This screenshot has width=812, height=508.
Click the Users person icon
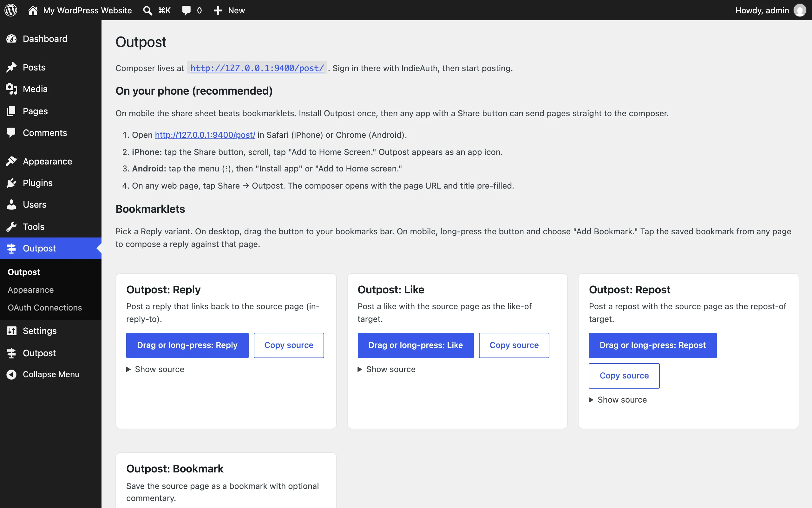coord(11,204)
